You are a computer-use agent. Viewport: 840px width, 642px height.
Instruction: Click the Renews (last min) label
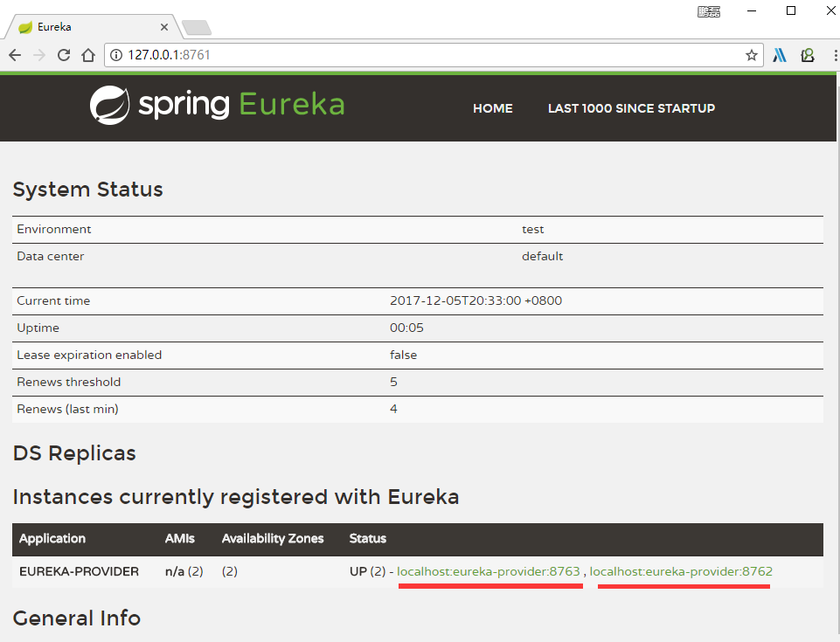(x=67, y=409)
